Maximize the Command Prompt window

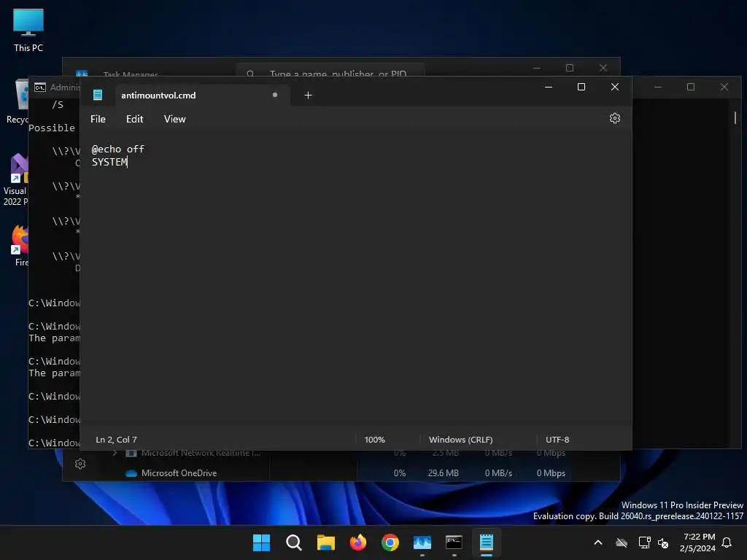click(x=691, y=87)
